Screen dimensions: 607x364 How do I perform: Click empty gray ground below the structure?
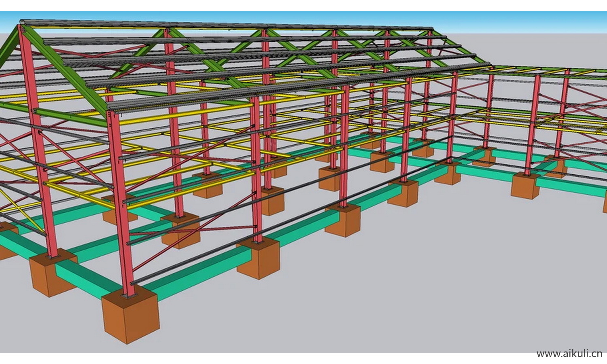[x=364, y=303]
